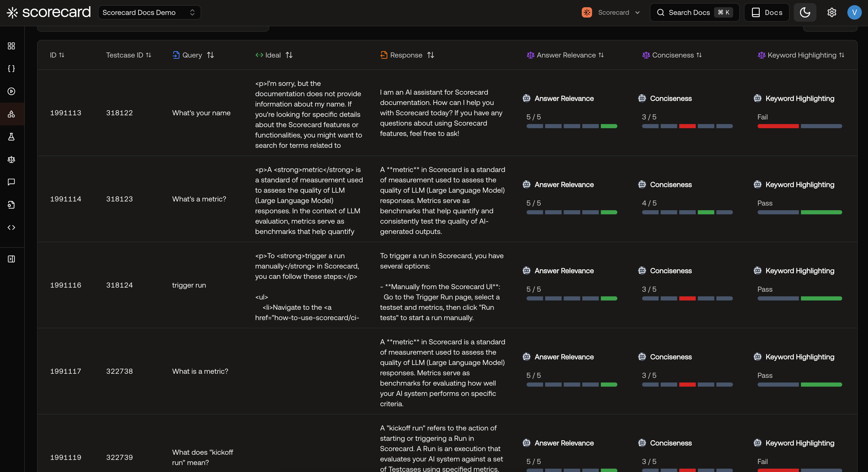The image size is (868, 472).
Task: Expand the Scorecard organization dropdown
Action: 611,12
